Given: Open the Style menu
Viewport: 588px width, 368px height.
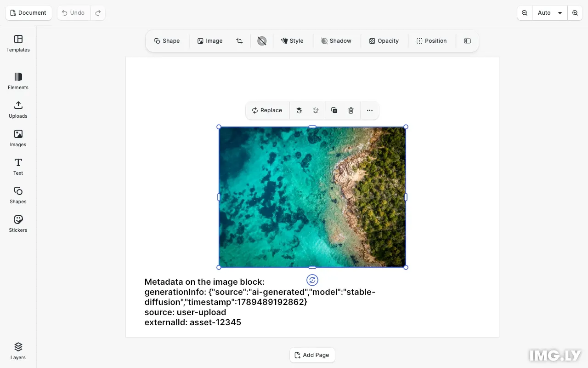Looking at the screenshot, I should pyautogui.click(x=292, y=41).
